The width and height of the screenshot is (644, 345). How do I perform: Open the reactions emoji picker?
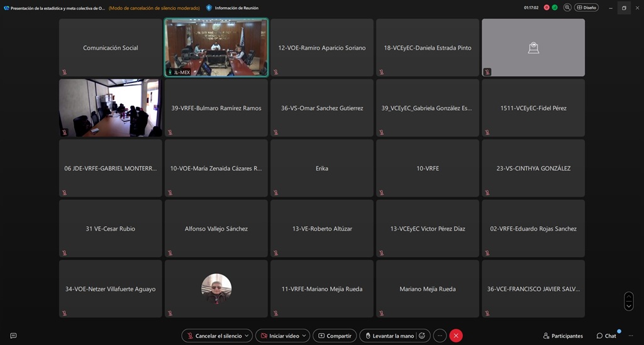(x=422, y=336)
